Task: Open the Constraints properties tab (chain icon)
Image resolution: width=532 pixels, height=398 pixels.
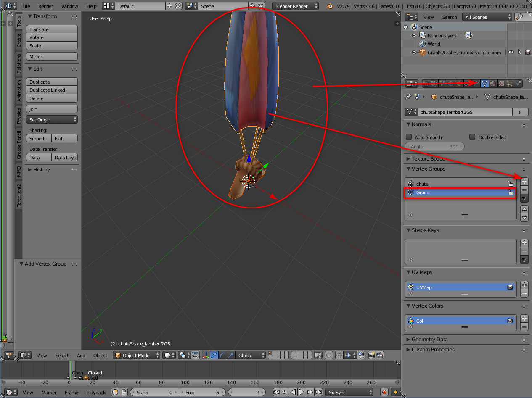Action: coord(468,83)
